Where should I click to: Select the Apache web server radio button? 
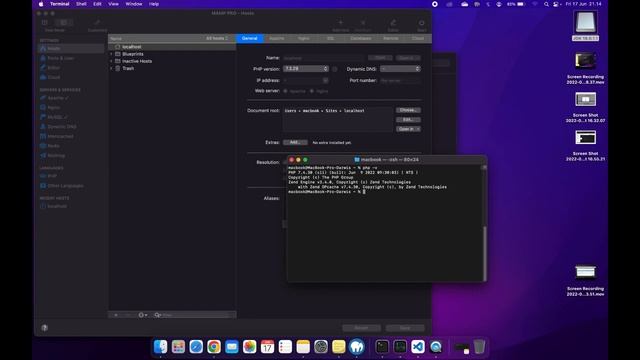285,91
